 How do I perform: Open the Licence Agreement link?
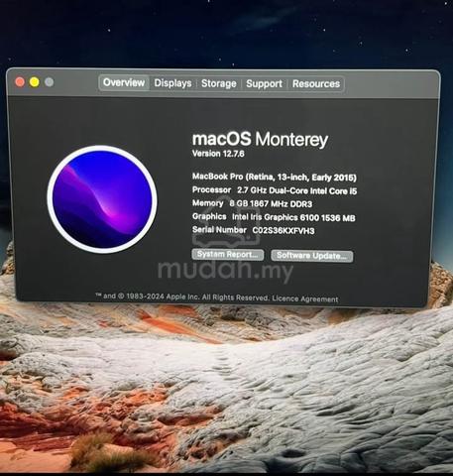(305, 298)
